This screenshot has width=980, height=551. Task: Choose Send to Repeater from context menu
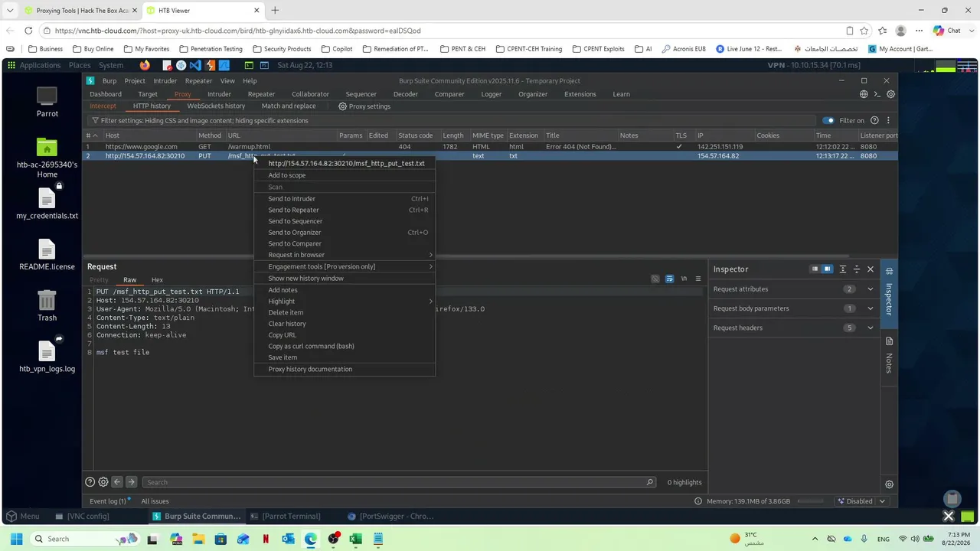(345, 210)
